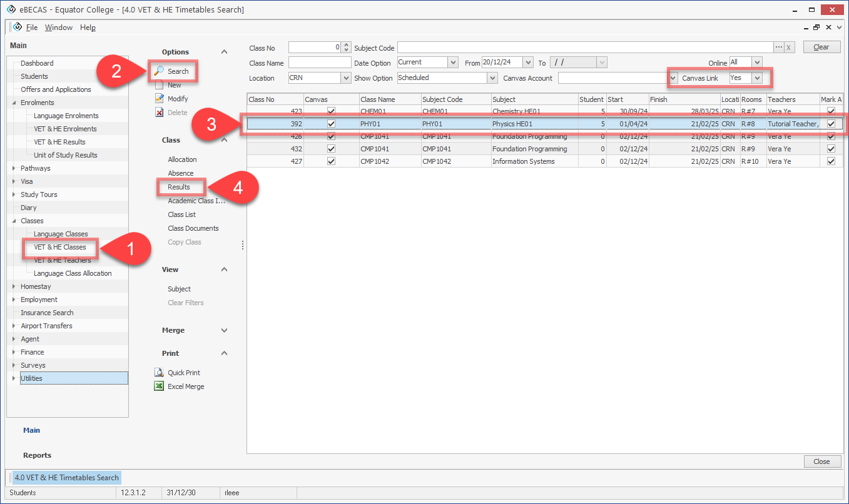Click the Quick Print icon

(159, 373)
